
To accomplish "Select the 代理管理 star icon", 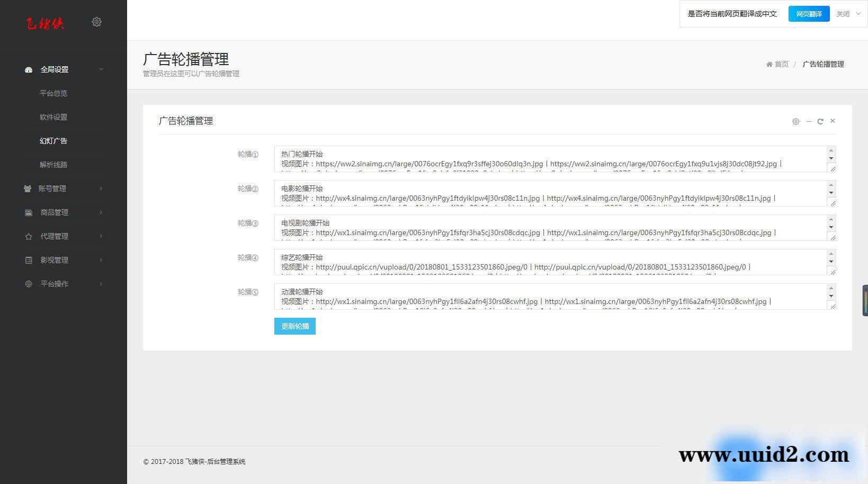I will (29, 236).
